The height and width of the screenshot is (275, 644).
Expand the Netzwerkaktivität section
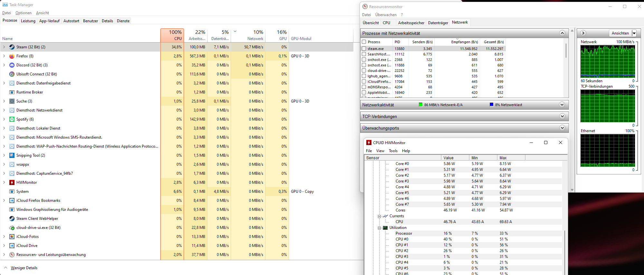coord(562,105)
